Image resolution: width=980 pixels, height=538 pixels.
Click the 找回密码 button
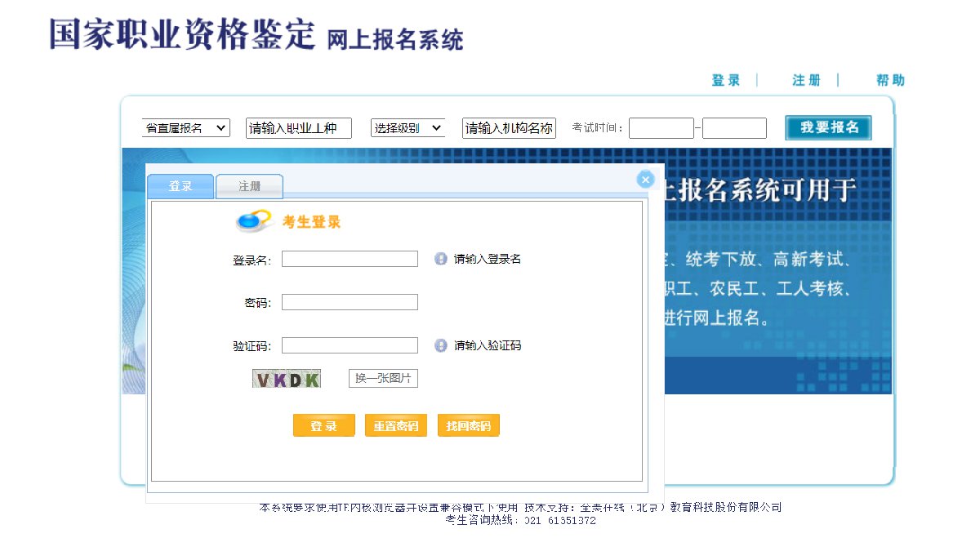coord(468,426)
